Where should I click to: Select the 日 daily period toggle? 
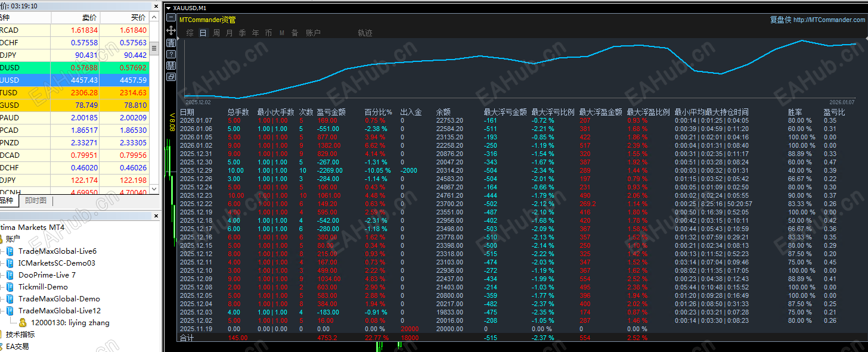click(203, 33)
